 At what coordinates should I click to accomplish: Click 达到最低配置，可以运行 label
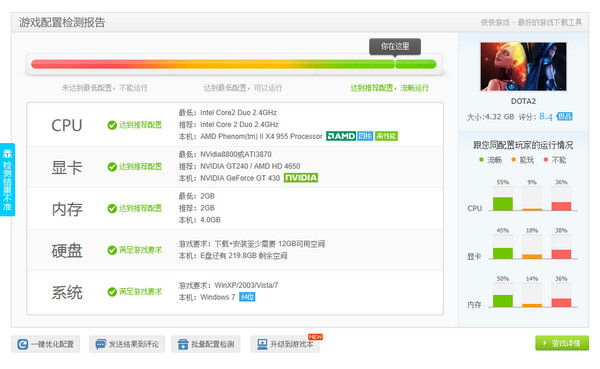point(243,88)
